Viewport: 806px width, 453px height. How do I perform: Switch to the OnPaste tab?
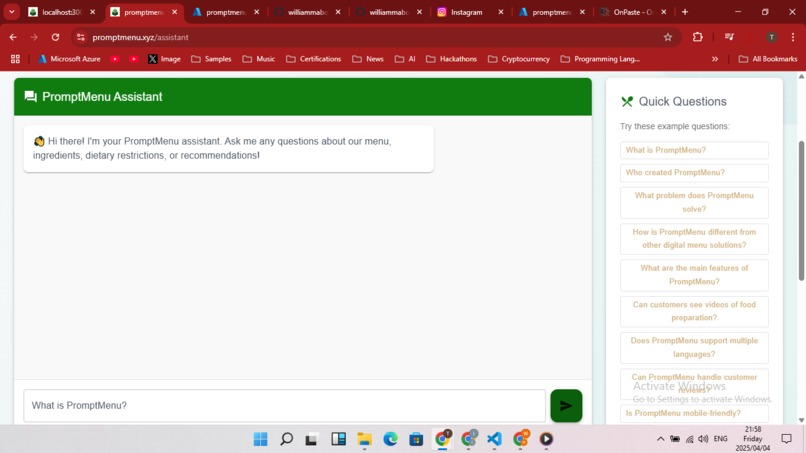pyautogui.click(x=632, y=12)
